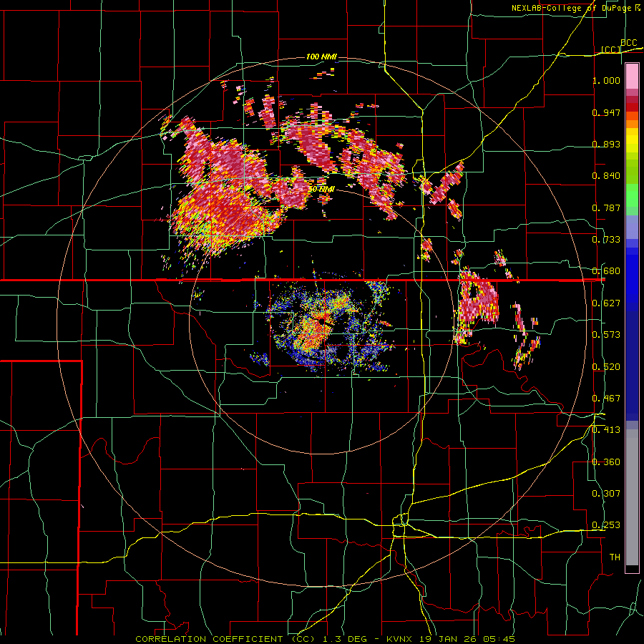Pick the light pink swatch atop the color bar

632,76
